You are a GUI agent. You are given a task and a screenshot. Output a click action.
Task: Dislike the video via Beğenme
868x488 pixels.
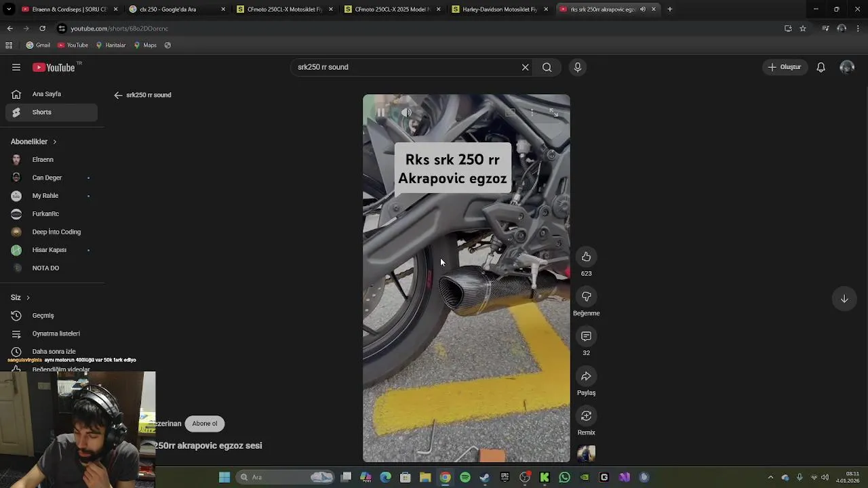pyautogui.click(x=586, y=296)
